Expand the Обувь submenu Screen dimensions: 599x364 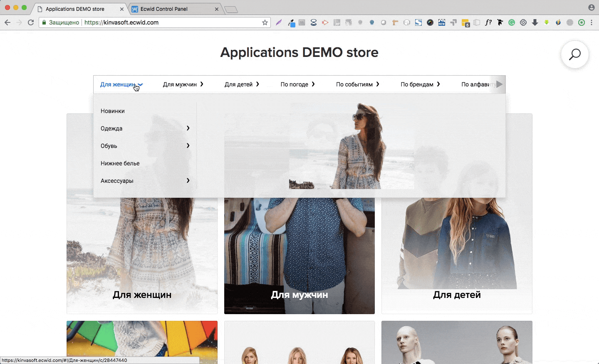click(145, 146)
